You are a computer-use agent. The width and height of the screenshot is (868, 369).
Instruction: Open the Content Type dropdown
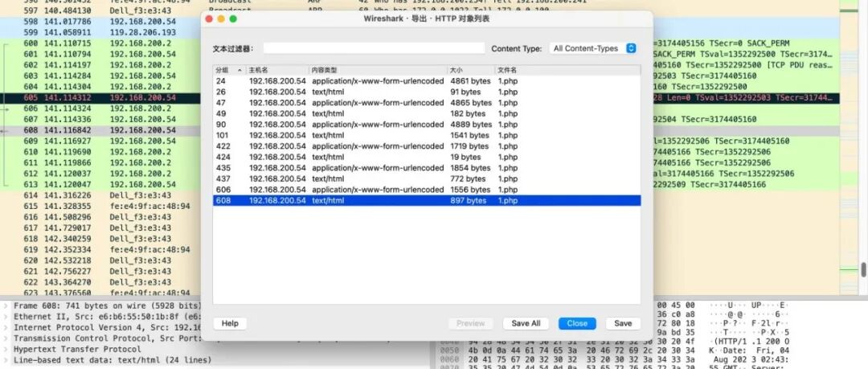(593, 48)
